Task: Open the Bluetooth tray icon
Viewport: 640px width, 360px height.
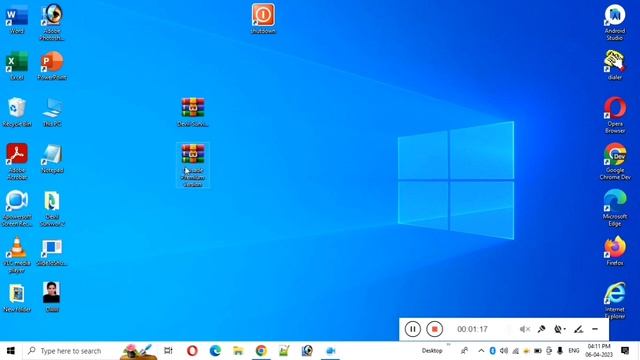Action: (492, 351)
